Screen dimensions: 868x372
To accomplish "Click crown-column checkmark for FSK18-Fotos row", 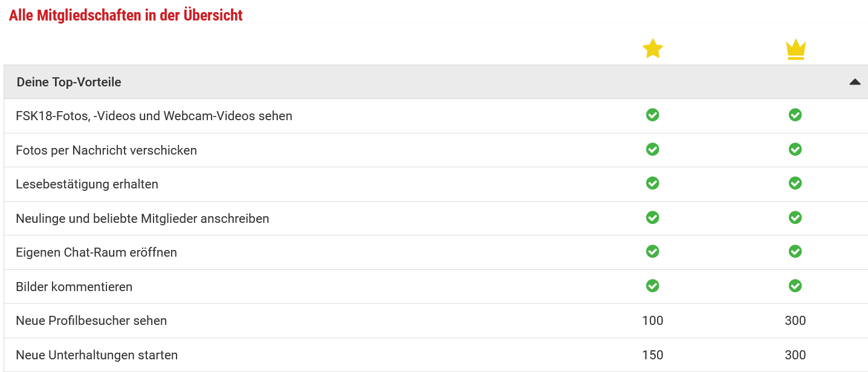I will pos(795,115).
